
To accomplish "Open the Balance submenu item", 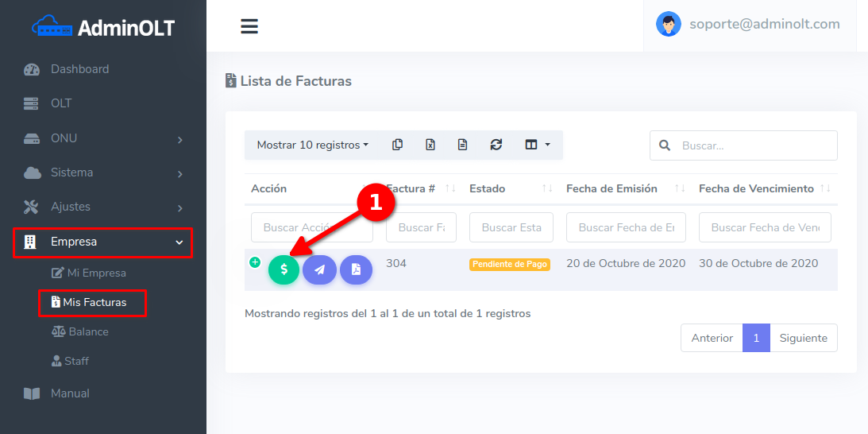I will 88,331.
